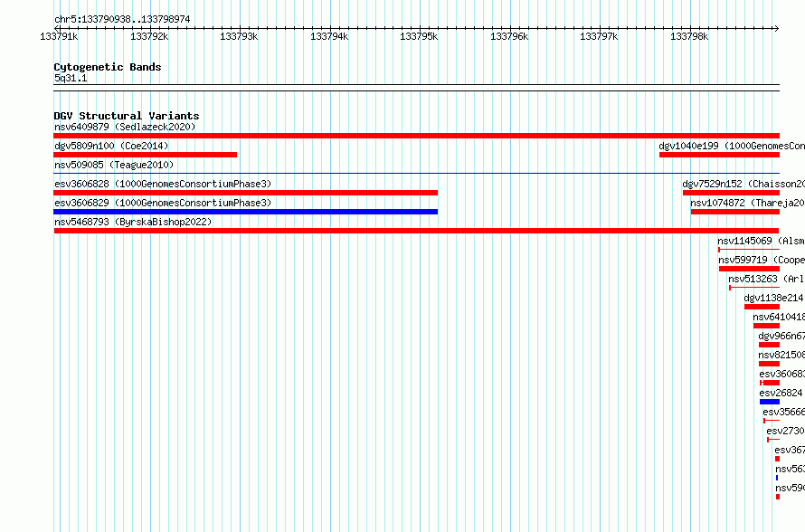Click the right scroll arrow on the ruler
Screen dimensions: 805x532
tap(776, 29)
